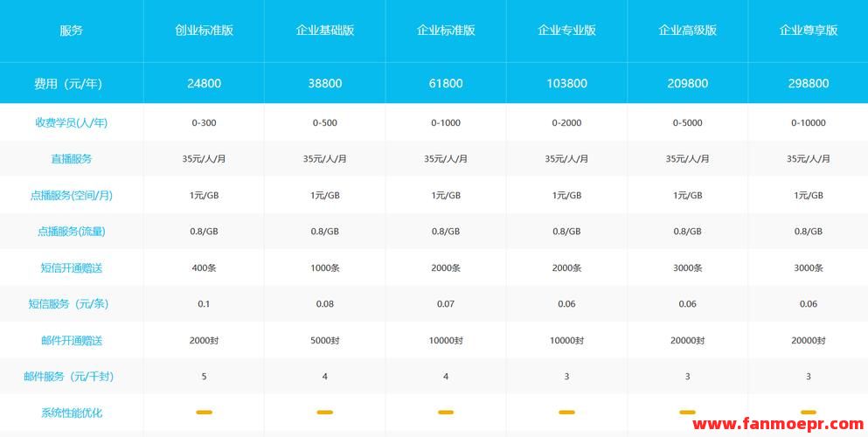Viewport: 868px width, 437px height.
Task: Click the 5000封 email gift cell
Action: [325, 340]
